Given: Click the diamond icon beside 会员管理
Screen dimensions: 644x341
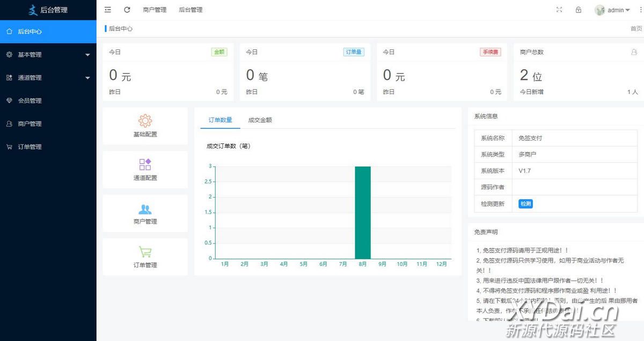Looking at the screenshot, I should coord(9,101).
